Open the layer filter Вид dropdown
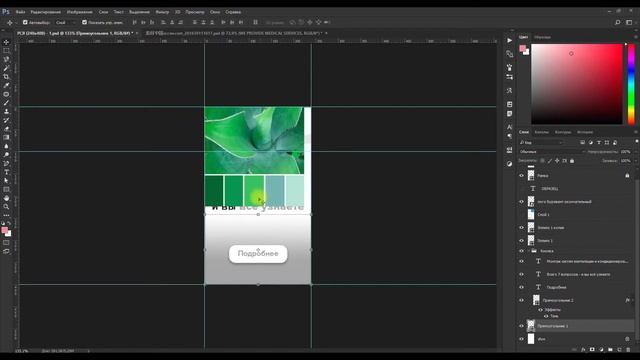Image resolution: width=640 pixels, height=360 pixels. click(542, 142)
